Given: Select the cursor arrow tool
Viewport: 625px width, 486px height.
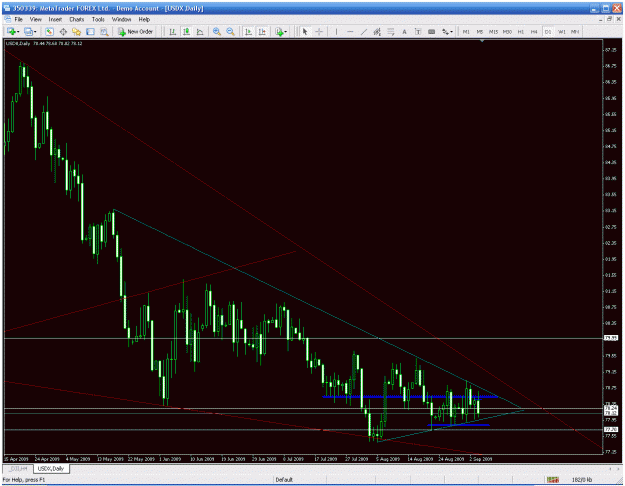Looking at the screenshot, I should click(x=305, y=32).
